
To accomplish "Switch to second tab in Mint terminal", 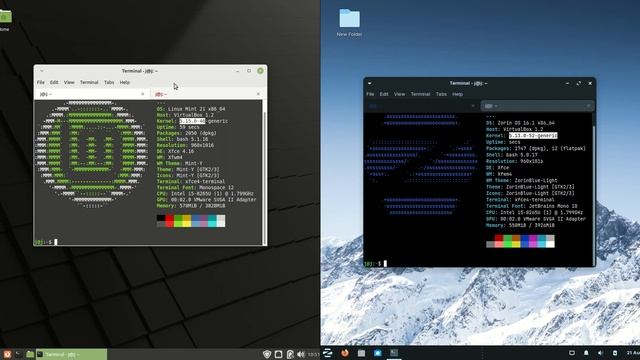I will (x=208, y=94).
